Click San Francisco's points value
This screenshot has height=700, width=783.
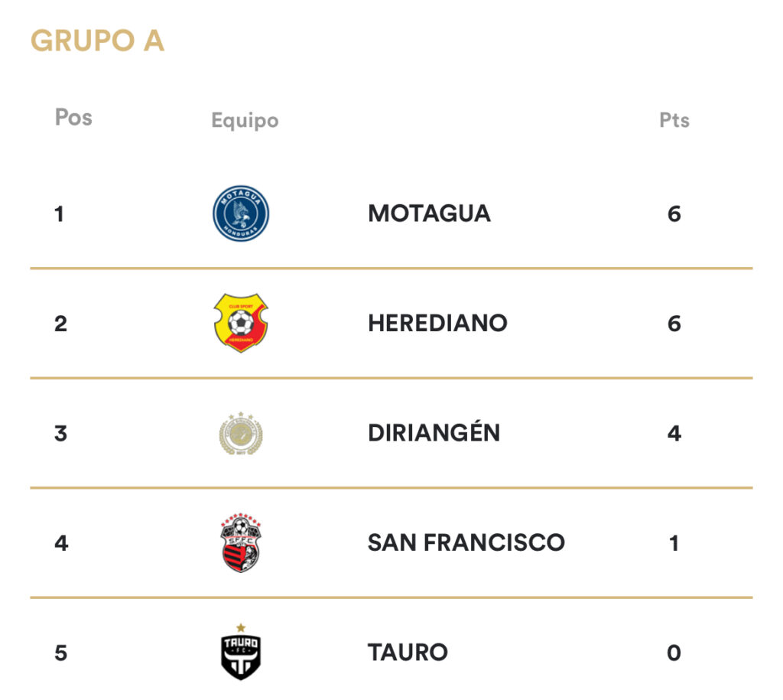pyautogui.click(x=674, y=542)
